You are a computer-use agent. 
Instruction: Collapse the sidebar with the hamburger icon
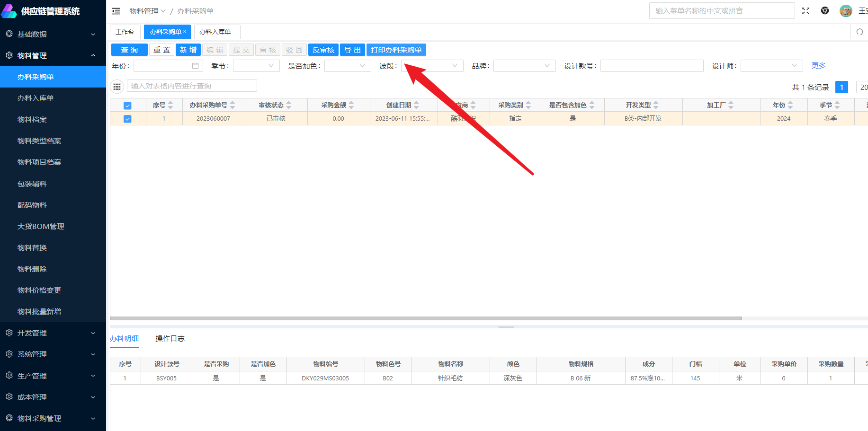(116, 11)
